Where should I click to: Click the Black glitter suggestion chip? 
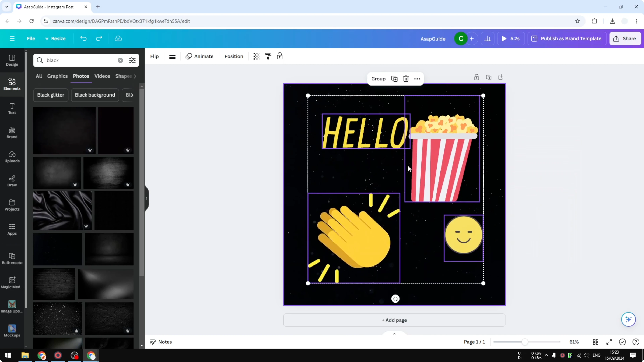click(51, 95)
